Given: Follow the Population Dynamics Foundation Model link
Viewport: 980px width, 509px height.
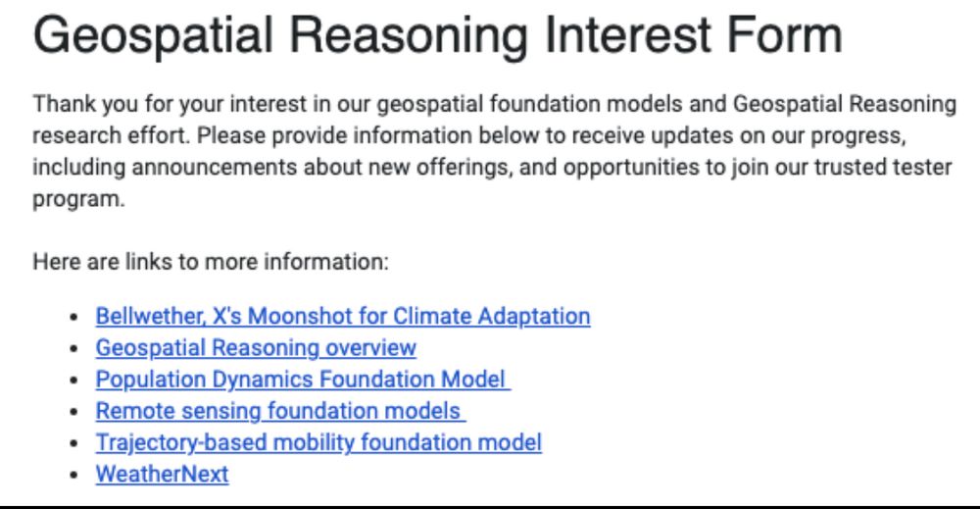Looking at the screenshot, I should (303, 380).
